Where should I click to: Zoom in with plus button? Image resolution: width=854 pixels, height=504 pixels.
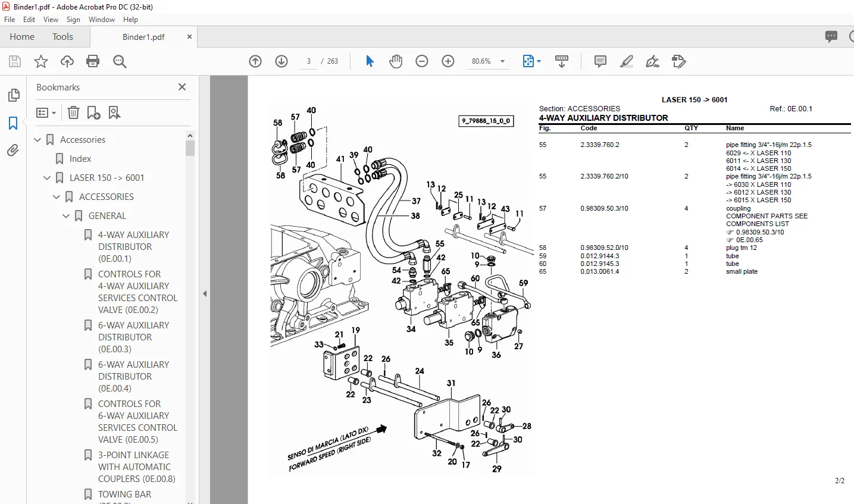448,61
